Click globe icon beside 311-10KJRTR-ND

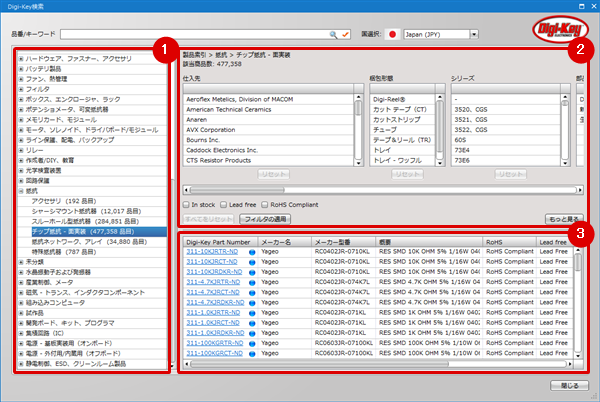point(252,252)
